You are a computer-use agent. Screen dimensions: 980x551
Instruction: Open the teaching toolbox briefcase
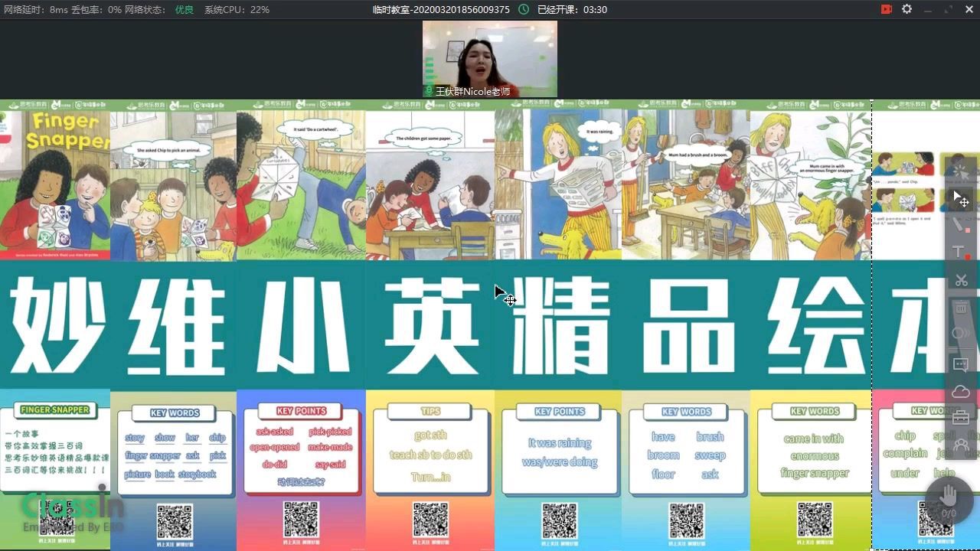coord(961,418)
